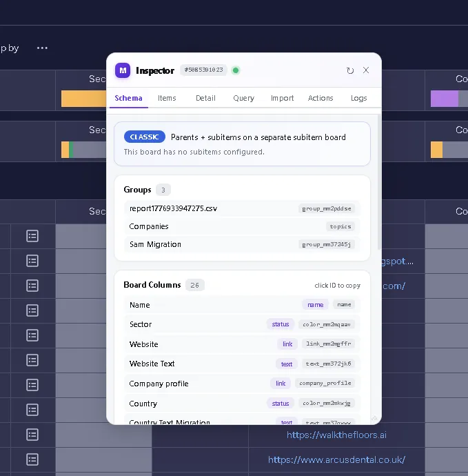Copy the topics group ID

point(340,226)
